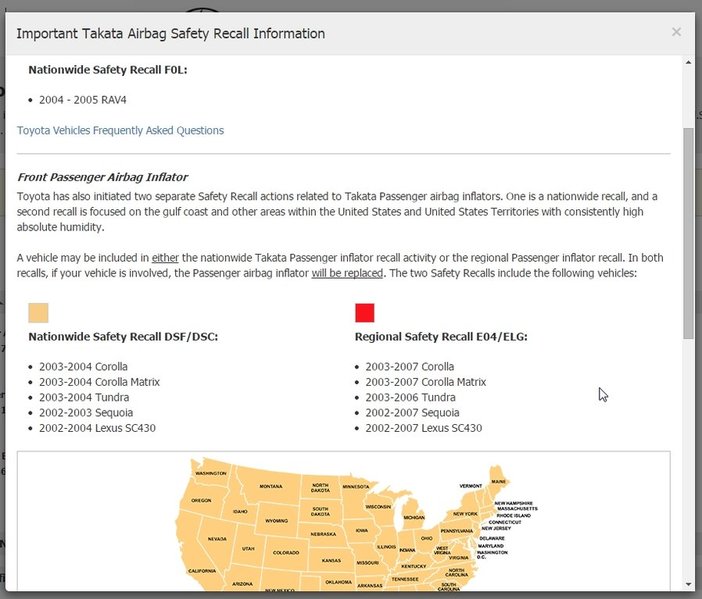
Task: Click Front Passenger Airbag Inflator heading
Action: pyautogui.click(x=103, y=177)
